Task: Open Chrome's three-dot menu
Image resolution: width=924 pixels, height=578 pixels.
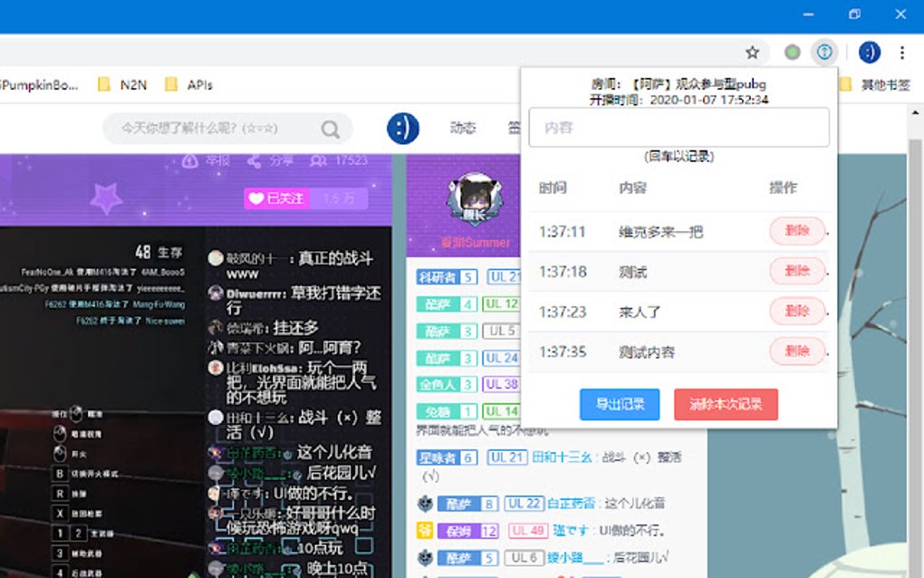Action: pyautogui.click(x=901, y=53)
